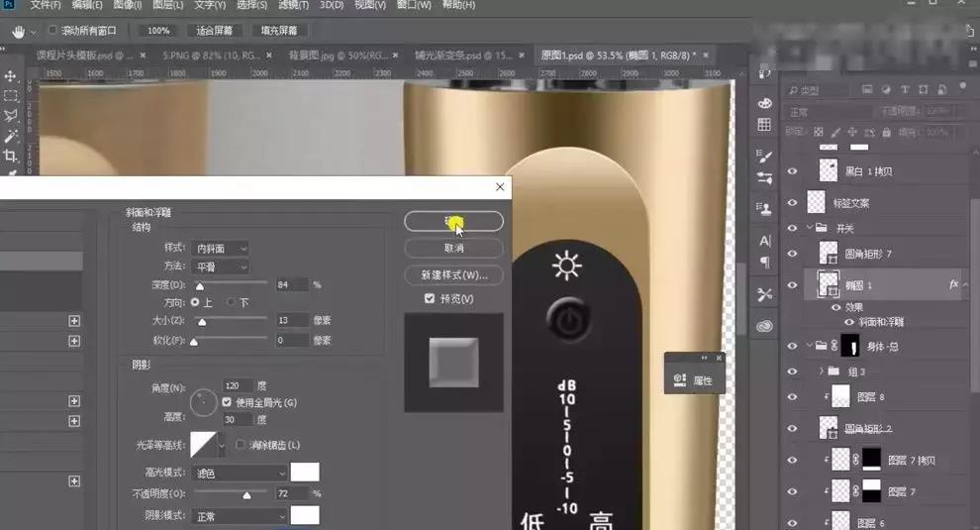980x530 pixels.
Task: Click the lock image pixels brush icon
Action: tap(835, 132)
